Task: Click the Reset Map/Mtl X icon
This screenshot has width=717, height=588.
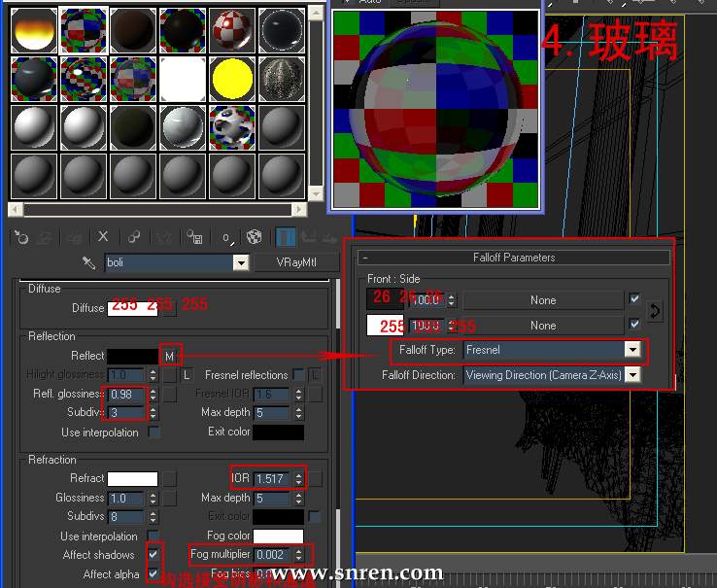Action: 103,237
